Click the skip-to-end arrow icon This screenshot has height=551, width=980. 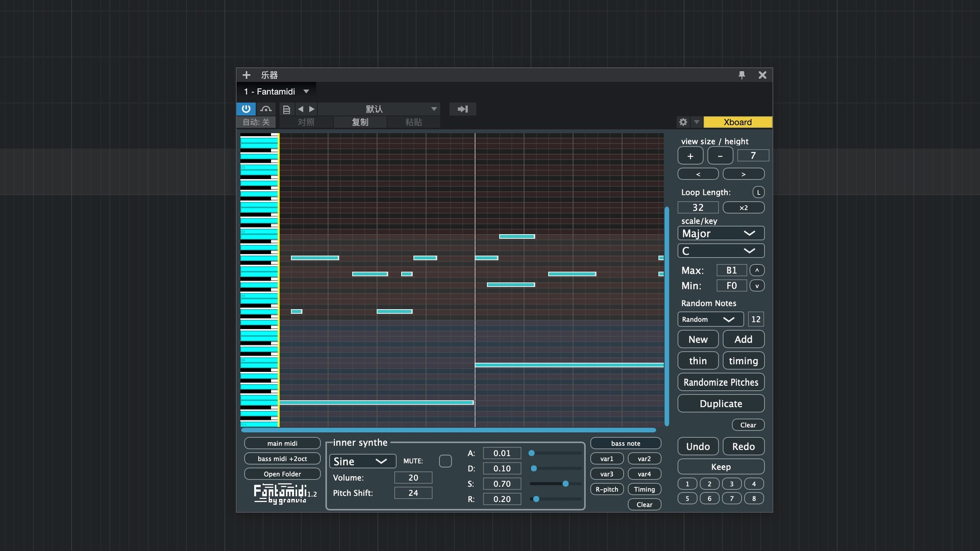pyautogui.click(x=462, y=109)
